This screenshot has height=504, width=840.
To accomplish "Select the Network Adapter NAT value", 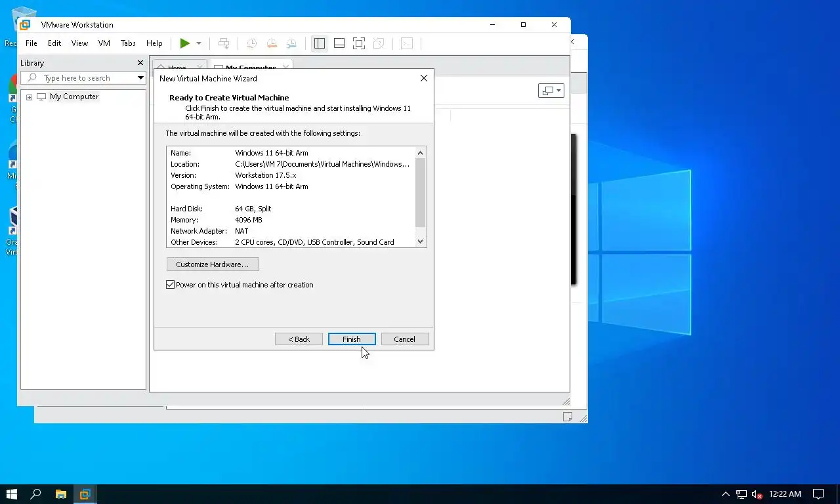I will 241,231.
